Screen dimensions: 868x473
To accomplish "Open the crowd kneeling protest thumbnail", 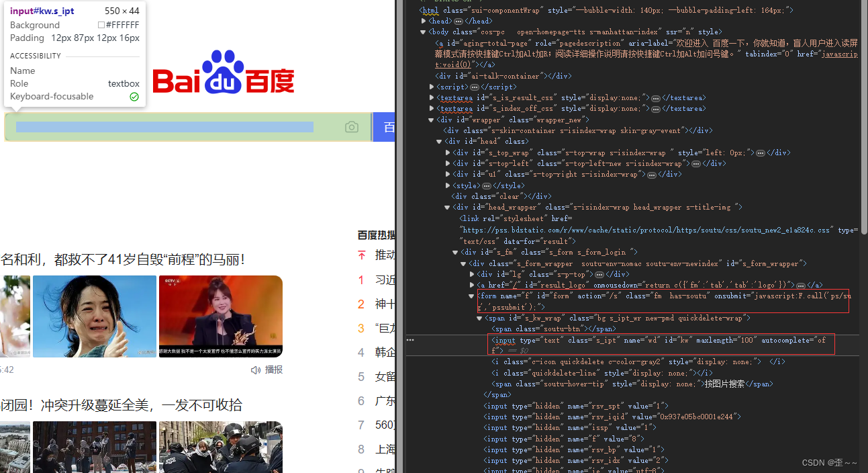I will [95, 447].
